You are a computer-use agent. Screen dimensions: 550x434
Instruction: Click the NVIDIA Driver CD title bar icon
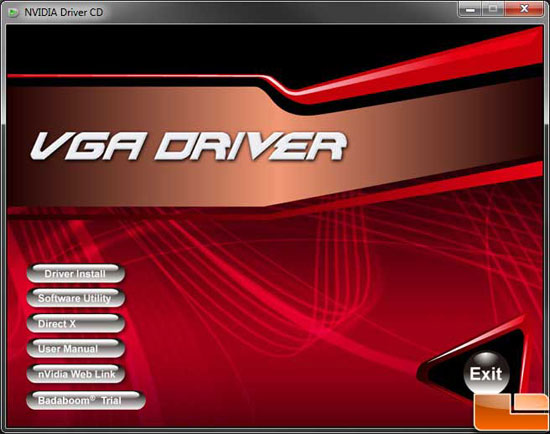13,13
